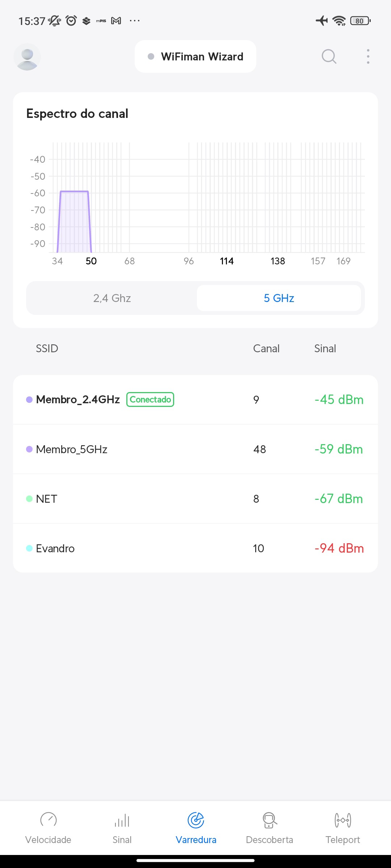
Task: Open the three-dot overflow menu
Action: (368, 56)
